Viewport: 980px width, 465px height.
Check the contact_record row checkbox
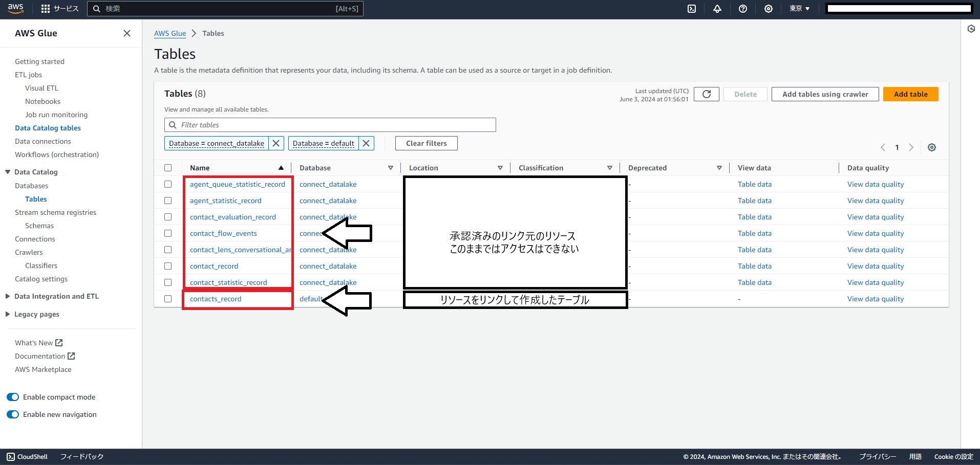168,266
